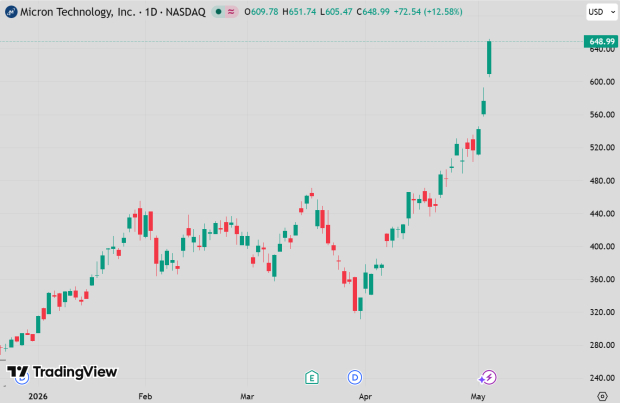Click the 648.99 current price label
Image resolution: width=620 pixels, height=403 pixels.
(x=601, y=42)
